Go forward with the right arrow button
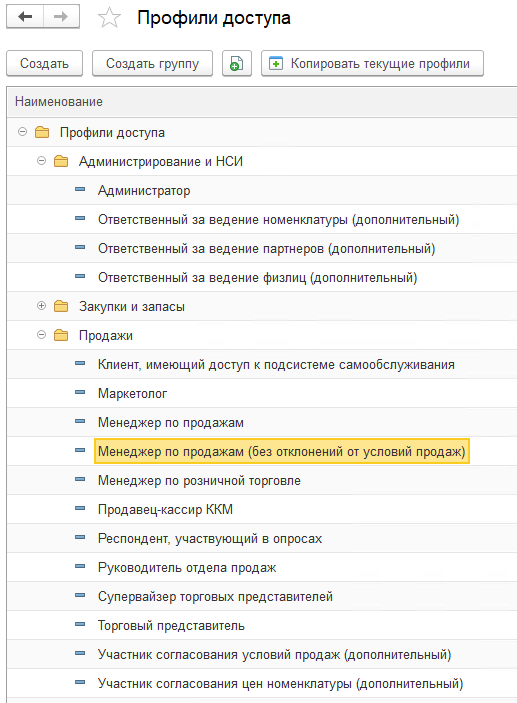Screen dimensions: 517x703 (x=61, y=17)
